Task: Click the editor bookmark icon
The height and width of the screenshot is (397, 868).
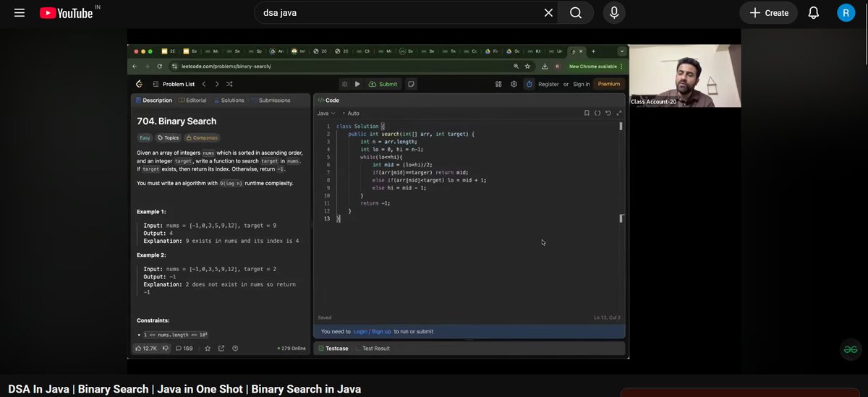Action: pyautogui.click(x=587, y=114)
